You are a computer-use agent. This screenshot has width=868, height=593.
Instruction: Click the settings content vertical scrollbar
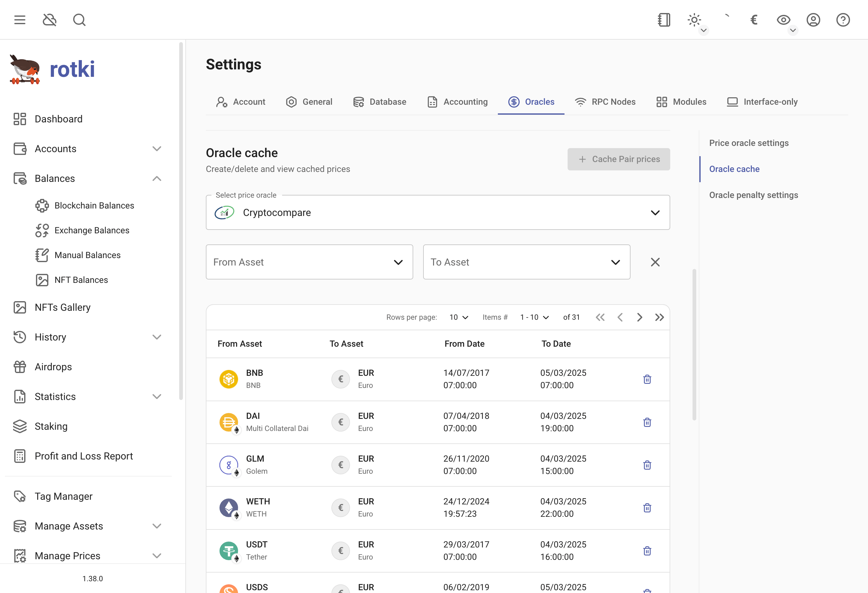click(x=694, y=345)
